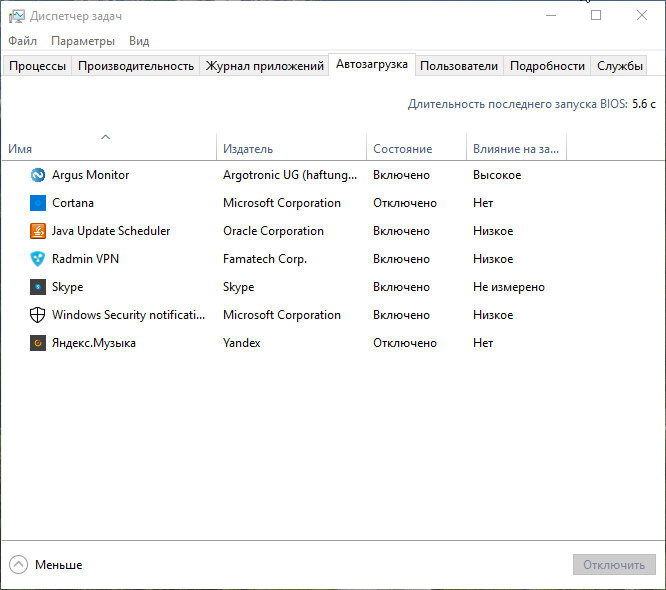The height and width of the screenshot is (590, 666).
Task: Select the Яндекс.Музыка entry
Action: coord(94,343)
